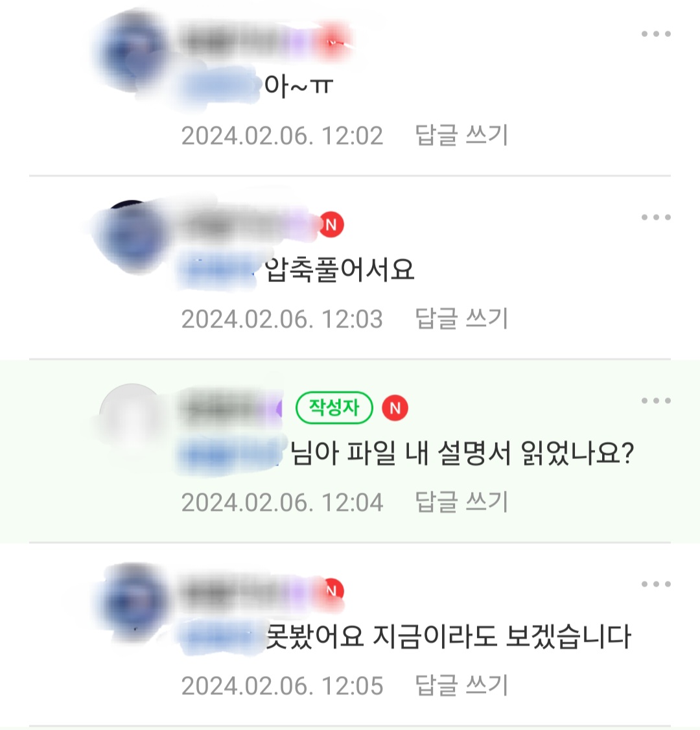The height and width of the screenshot is (730, 700).
Task: Reply to the author's 12:04 comment
Action: point(461,502)
